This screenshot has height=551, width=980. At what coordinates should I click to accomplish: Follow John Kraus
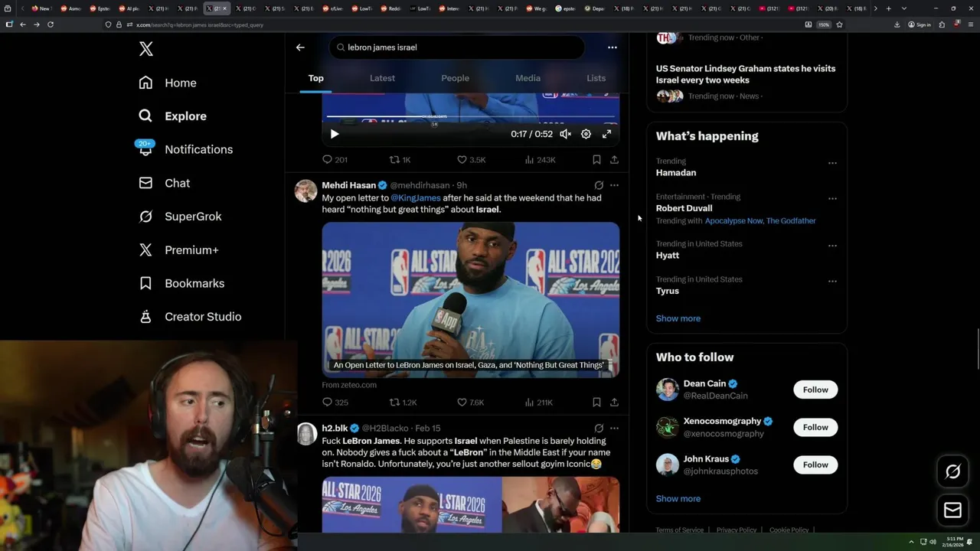[x=815, y=465]
